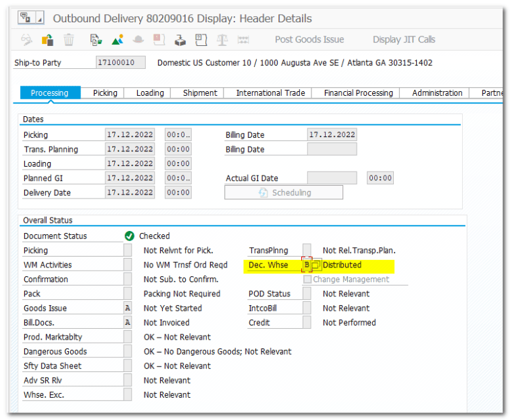Open the document flow icon
The height and width of the screenshot is (420, 510).
click(x=96, y=40)
